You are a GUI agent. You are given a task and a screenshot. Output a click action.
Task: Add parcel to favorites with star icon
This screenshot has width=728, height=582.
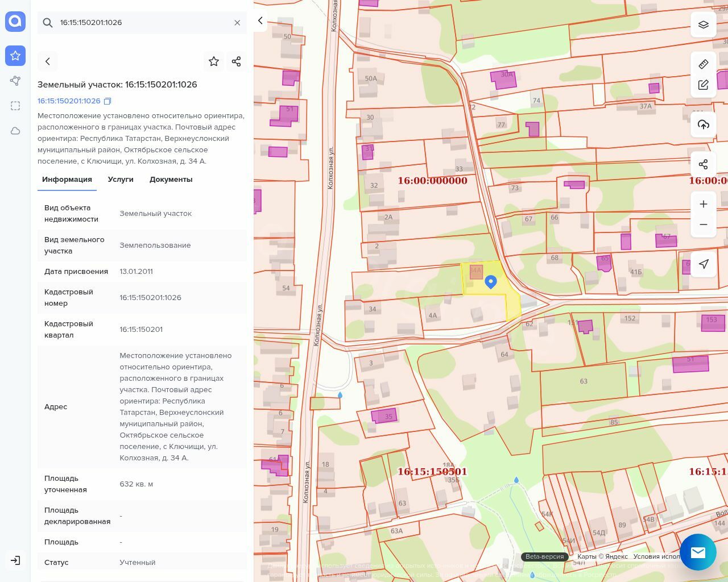(x=214, y=61)
